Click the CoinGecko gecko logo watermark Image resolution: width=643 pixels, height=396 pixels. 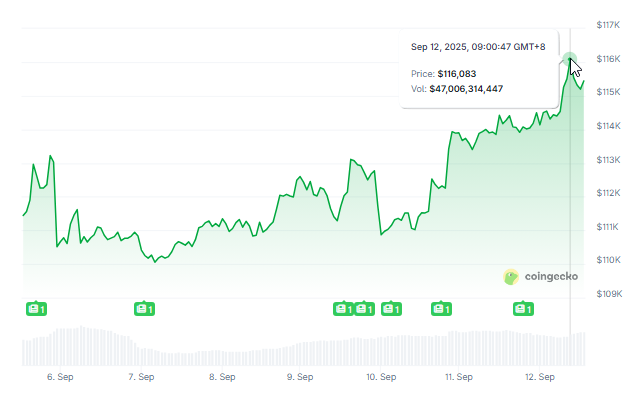(x=511, y=277)
